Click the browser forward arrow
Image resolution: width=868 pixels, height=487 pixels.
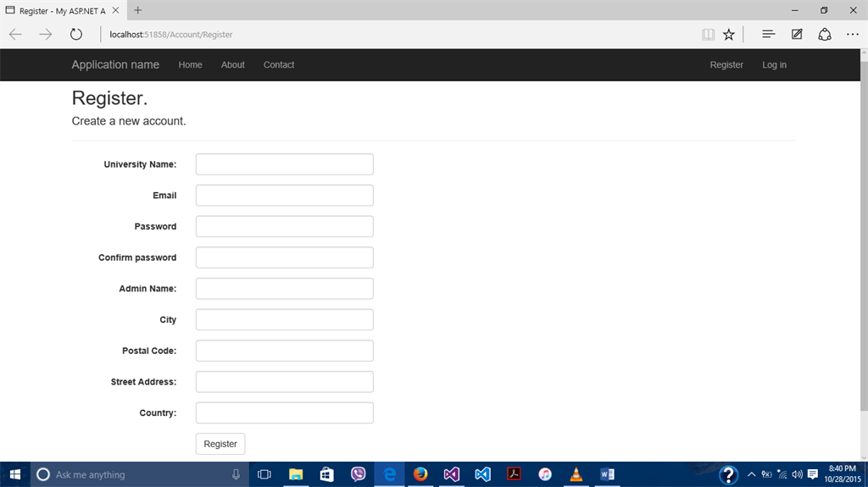46,35
